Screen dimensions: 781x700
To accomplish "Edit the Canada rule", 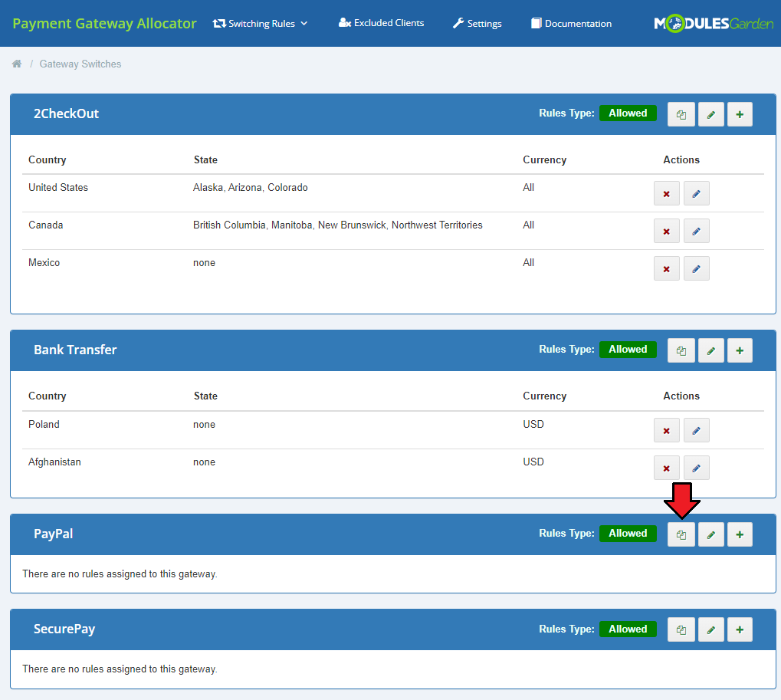I will tap(697, 232).
